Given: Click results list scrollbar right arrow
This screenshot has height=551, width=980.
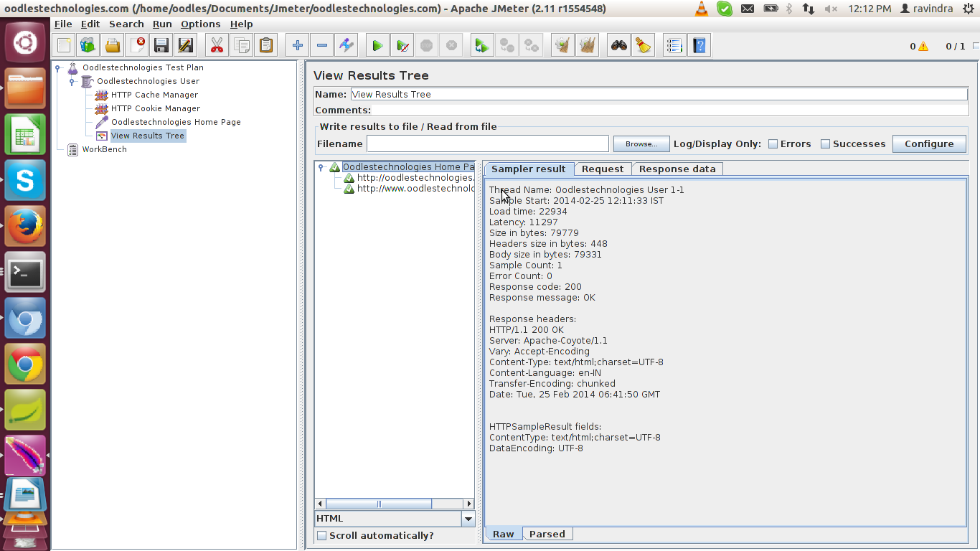Looking at the screenshot, I should pos(468,504).
